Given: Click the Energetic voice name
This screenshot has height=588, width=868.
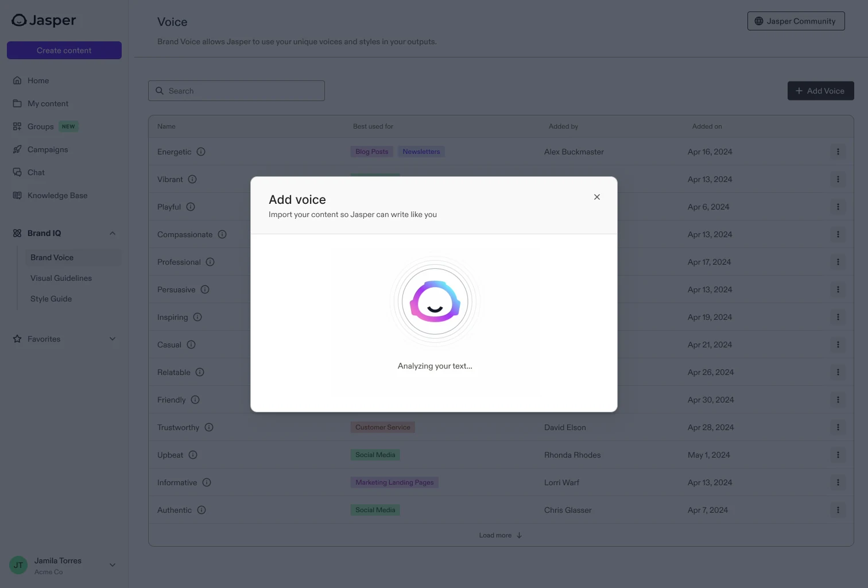Looking at the screenshot, I should pyautogui.click(x=175, y=152).
